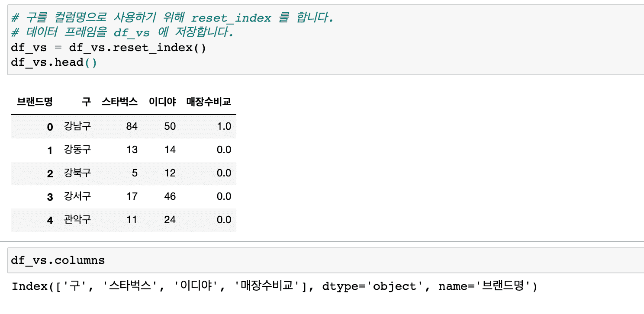Click the 이디야 value 50

(170, 126)
